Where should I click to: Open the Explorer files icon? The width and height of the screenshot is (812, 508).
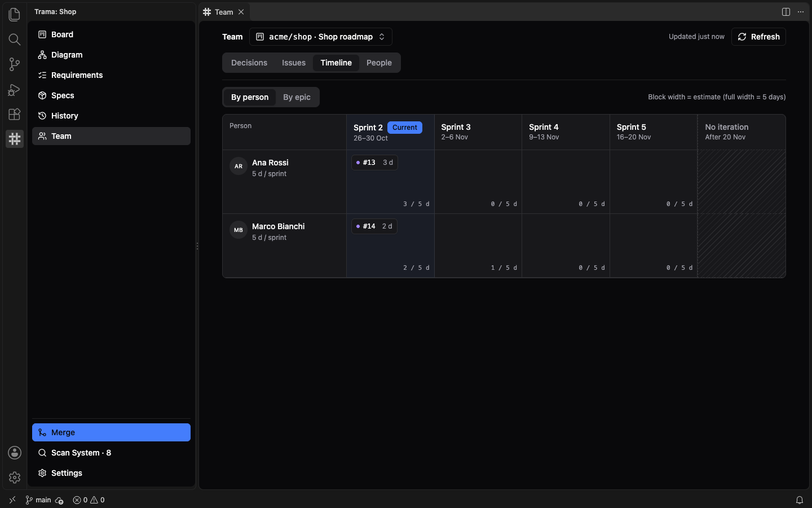pyautogui.click(x=15, y=14)
